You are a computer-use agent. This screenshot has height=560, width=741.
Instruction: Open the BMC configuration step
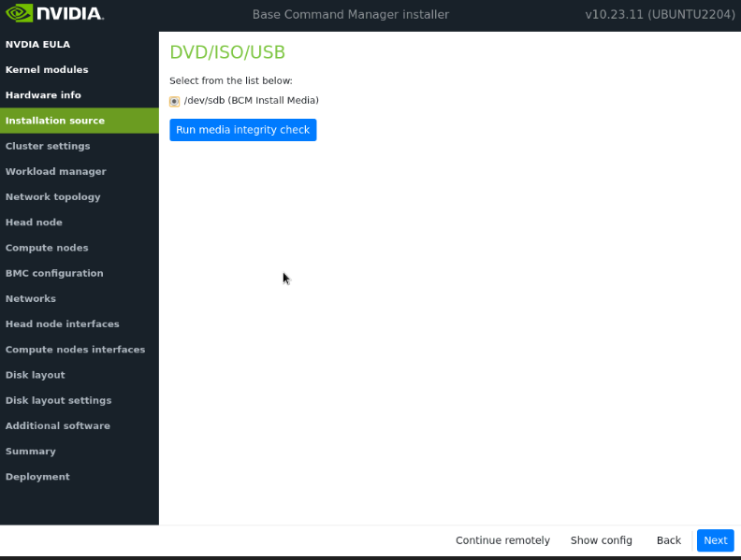tap(54, 273)
